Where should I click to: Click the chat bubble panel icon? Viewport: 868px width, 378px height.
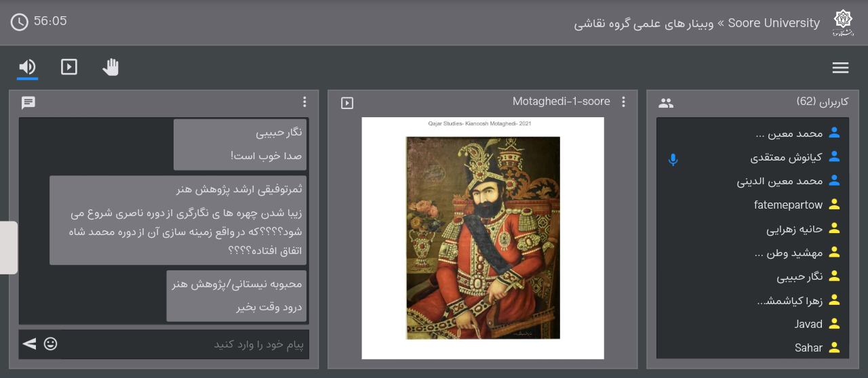[x=28, y=103]
